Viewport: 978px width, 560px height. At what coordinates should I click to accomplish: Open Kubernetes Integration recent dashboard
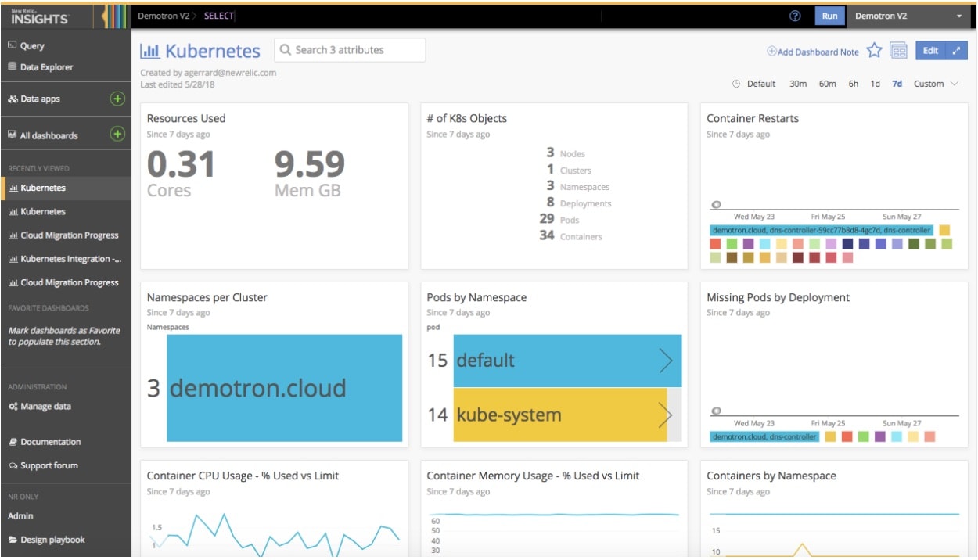click(66, 259)
